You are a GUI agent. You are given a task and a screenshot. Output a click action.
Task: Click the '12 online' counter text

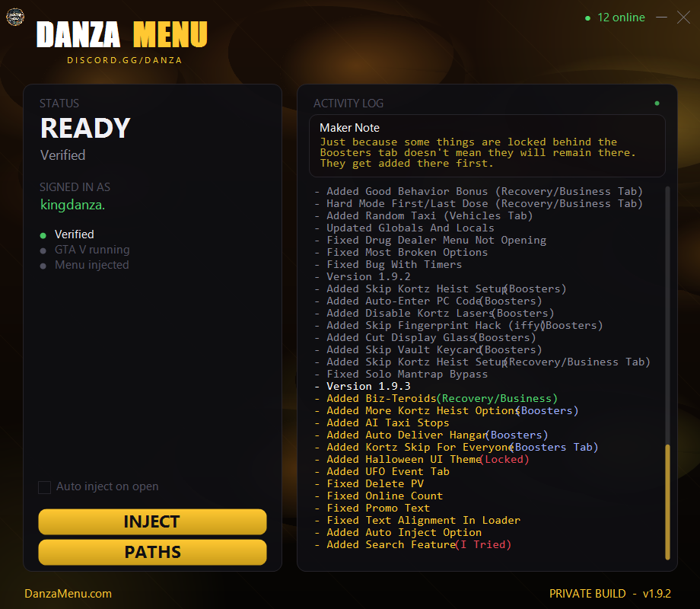pyautogui.click(x=621, y=18)
